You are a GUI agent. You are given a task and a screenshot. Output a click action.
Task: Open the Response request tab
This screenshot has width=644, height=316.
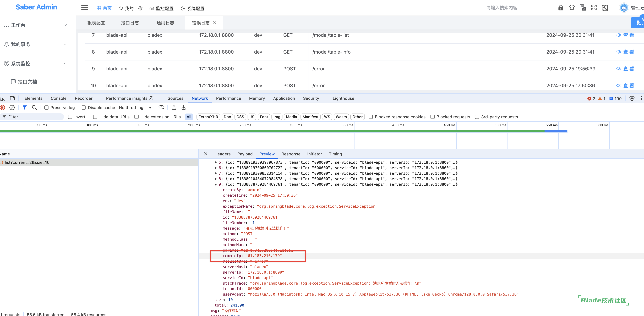click(291, 154)
